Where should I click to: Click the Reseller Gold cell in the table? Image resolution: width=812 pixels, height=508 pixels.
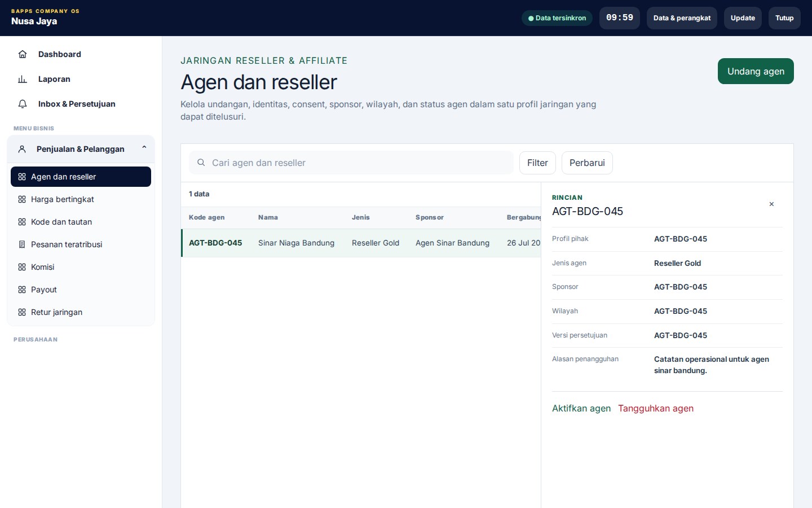(376, 243)
